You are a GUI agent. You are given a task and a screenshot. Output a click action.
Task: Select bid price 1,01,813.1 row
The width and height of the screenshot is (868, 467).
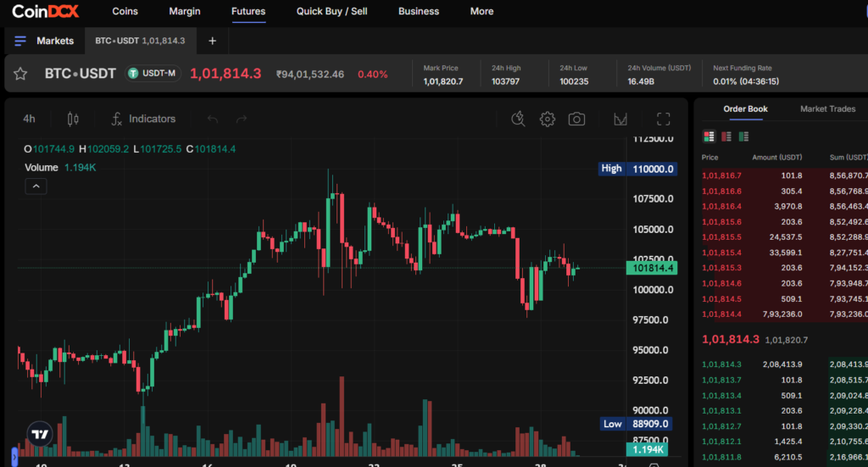pos(784,410)
